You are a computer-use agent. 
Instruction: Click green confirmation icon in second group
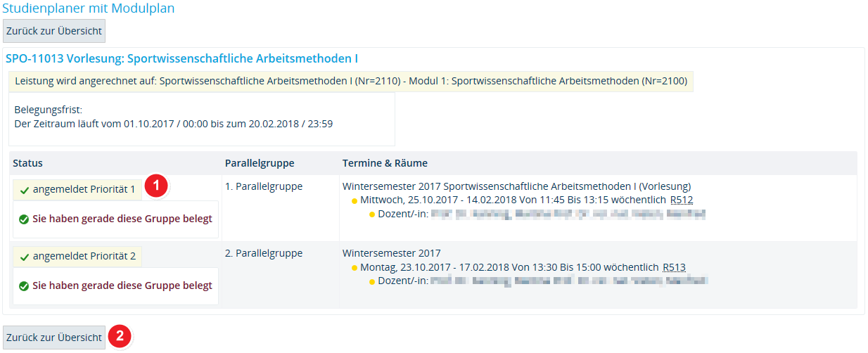coord(24,285)
